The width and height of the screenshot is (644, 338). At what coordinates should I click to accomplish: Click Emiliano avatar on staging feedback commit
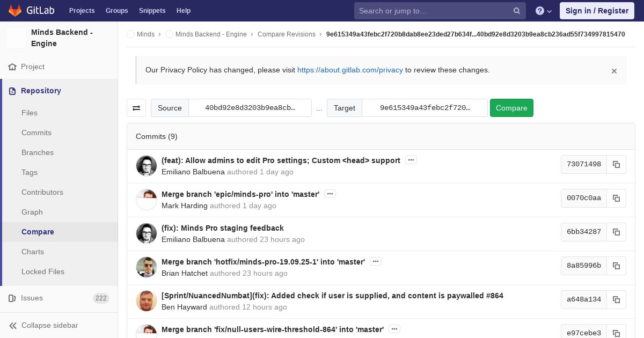click(147, 233)
